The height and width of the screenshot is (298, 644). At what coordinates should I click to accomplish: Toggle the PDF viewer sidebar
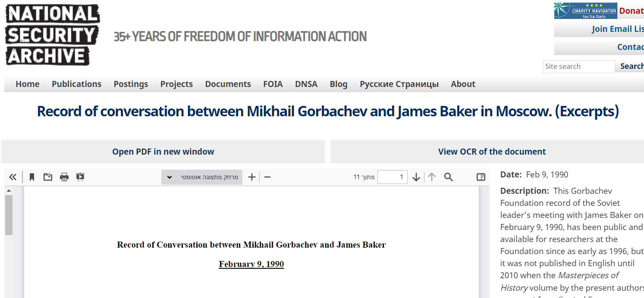click(481, 177)
